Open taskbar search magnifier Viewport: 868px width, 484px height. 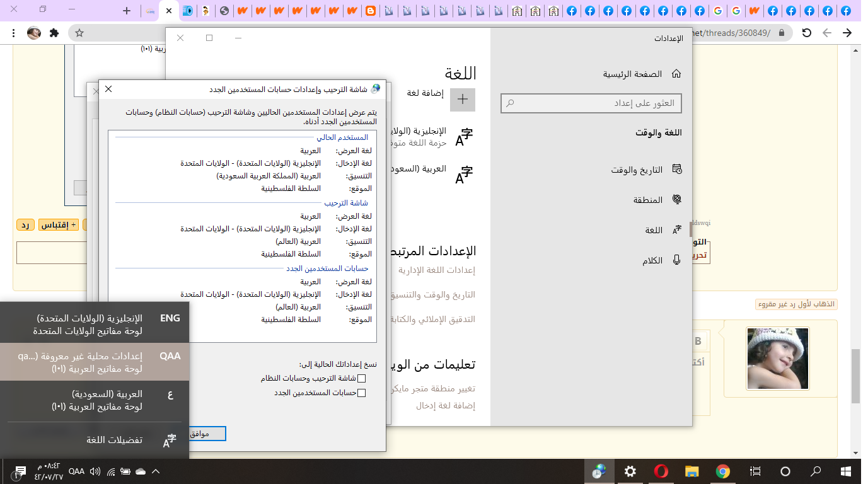(x=816, y=471)
